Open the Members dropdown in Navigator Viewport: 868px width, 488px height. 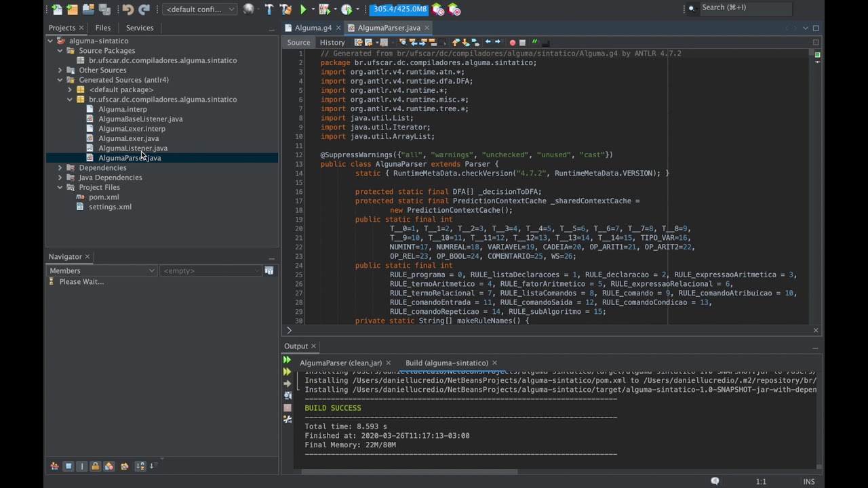point(102,271)
